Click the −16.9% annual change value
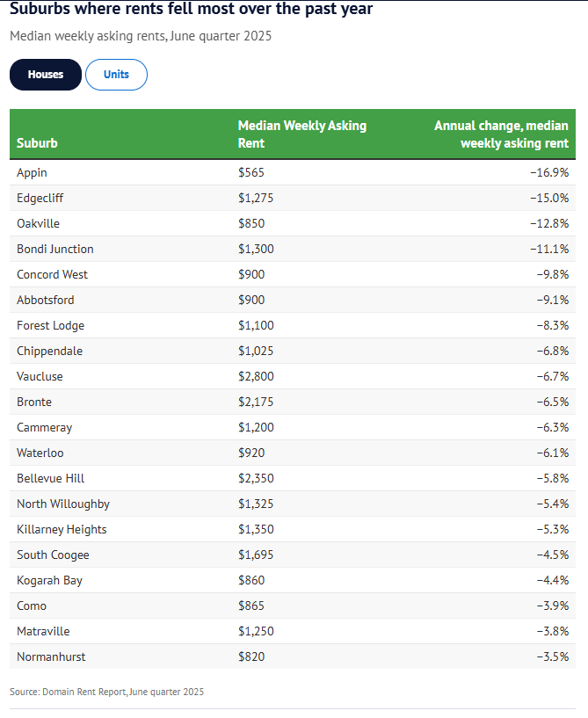This screenshot has height=718, width=588. tap(549, 172)
